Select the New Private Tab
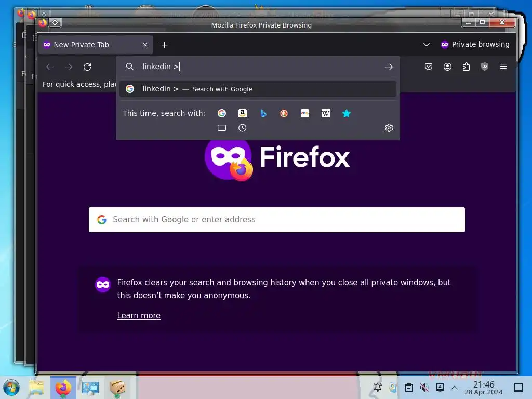Viewport: 532px width, 399px height. [x=96, y=45]
